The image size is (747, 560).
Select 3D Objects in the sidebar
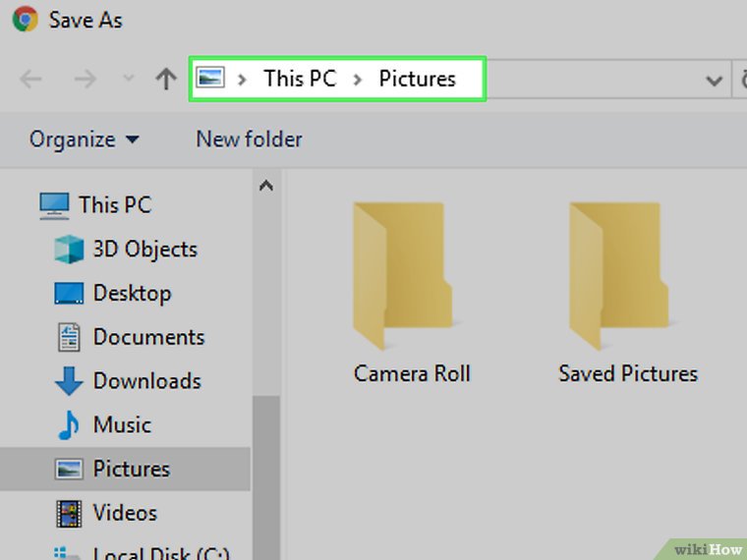pos(144,250)
